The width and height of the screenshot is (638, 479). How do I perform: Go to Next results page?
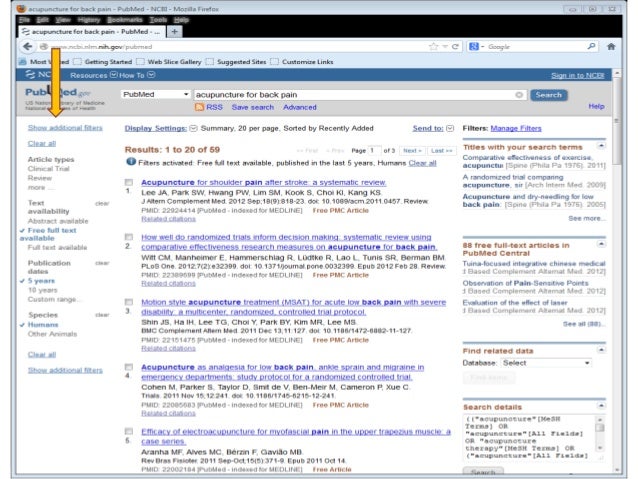coord(412,151)
